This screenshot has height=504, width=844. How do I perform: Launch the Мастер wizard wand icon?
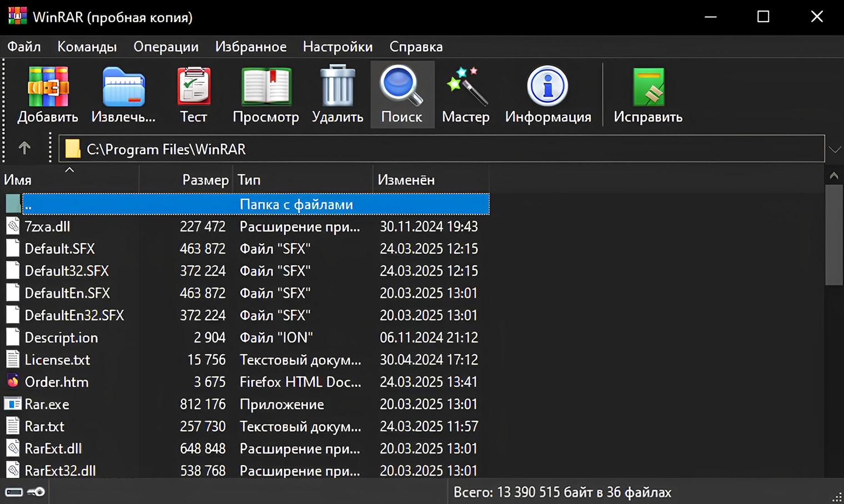[466, 86]
